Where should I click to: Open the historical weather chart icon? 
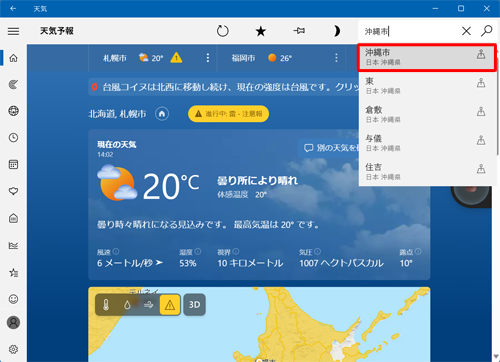(x=13, y=246)
